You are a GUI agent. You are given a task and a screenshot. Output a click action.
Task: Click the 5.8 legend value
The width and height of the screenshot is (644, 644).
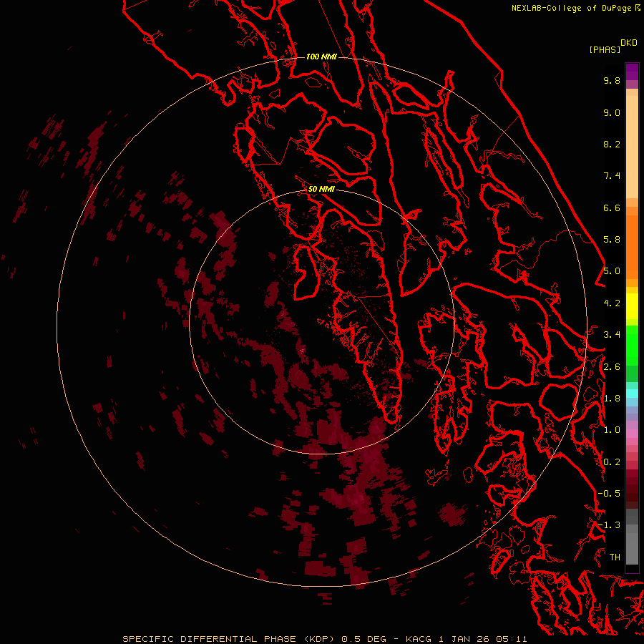(612, 240)
